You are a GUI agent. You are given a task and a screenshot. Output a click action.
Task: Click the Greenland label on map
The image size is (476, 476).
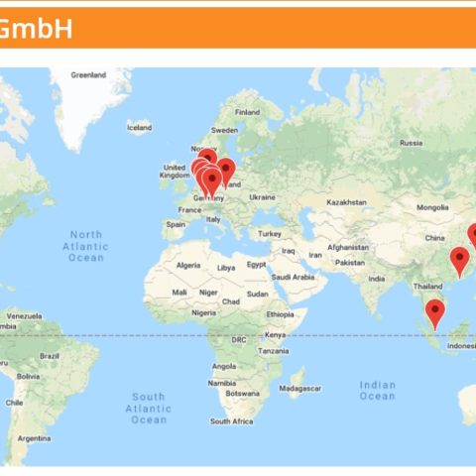88,75
